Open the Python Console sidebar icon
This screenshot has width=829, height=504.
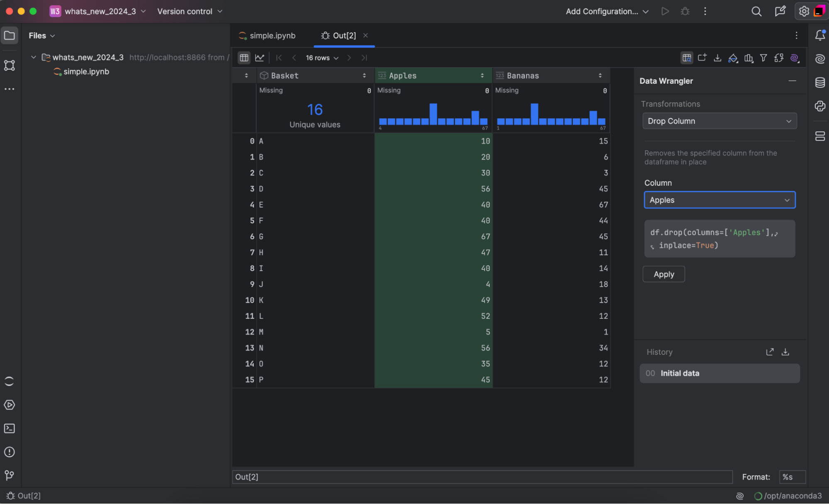click(820, 106)
